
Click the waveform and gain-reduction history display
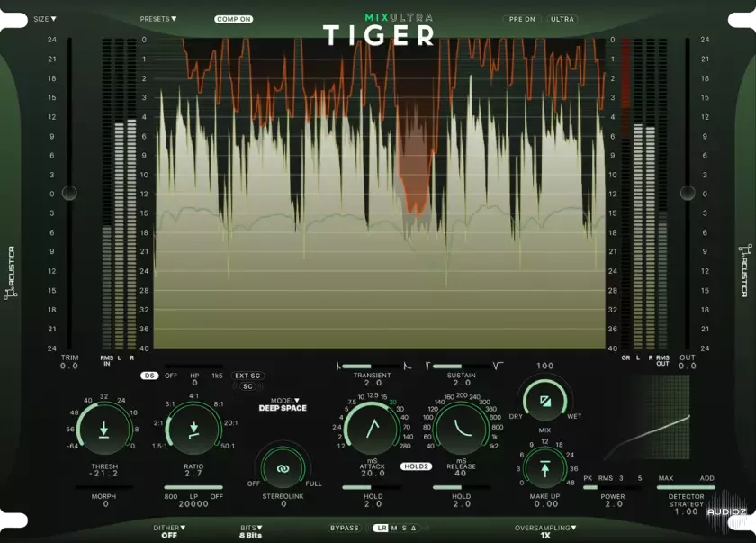coord(380,194)
